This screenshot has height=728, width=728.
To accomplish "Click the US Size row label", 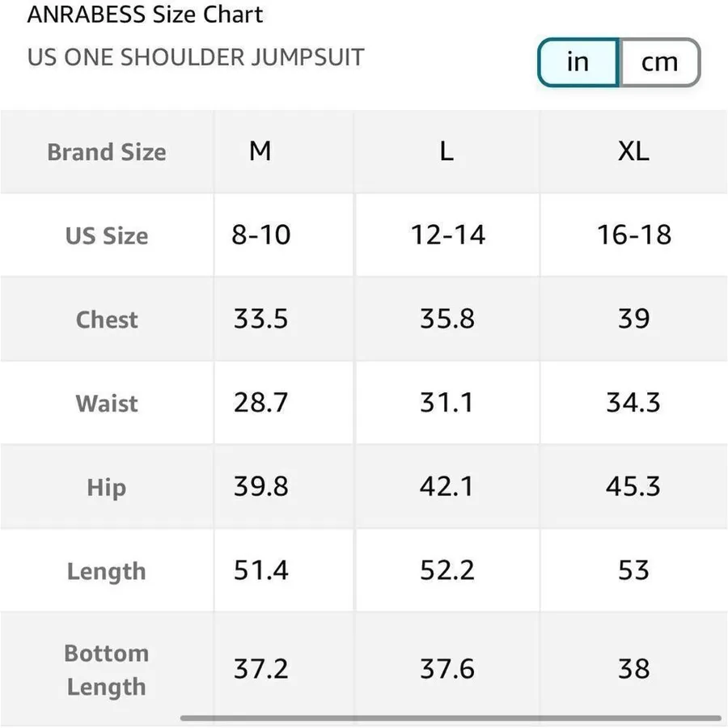I will [x=107, y=235].
